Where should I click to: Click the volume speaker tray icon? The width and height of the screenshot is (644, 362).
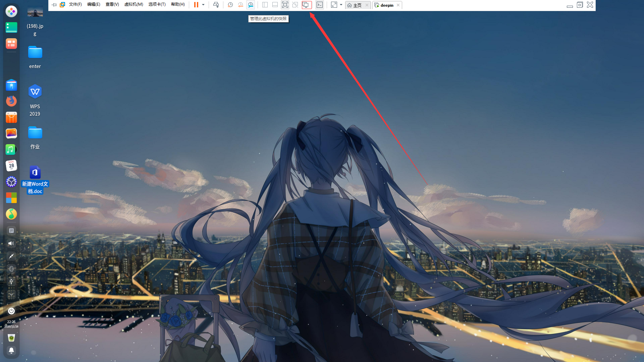click(x=11, y=243)
